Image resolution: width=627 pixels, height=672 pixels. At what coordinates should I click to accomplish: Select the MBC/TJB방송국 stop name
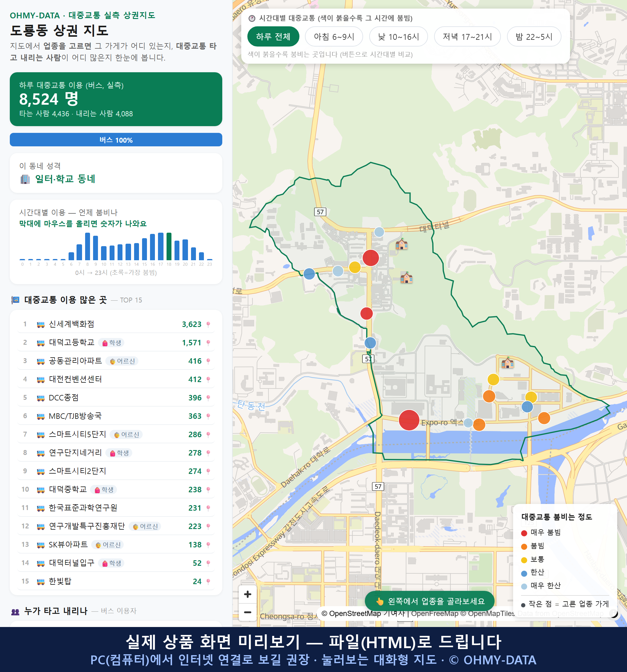tap(75, 416)
